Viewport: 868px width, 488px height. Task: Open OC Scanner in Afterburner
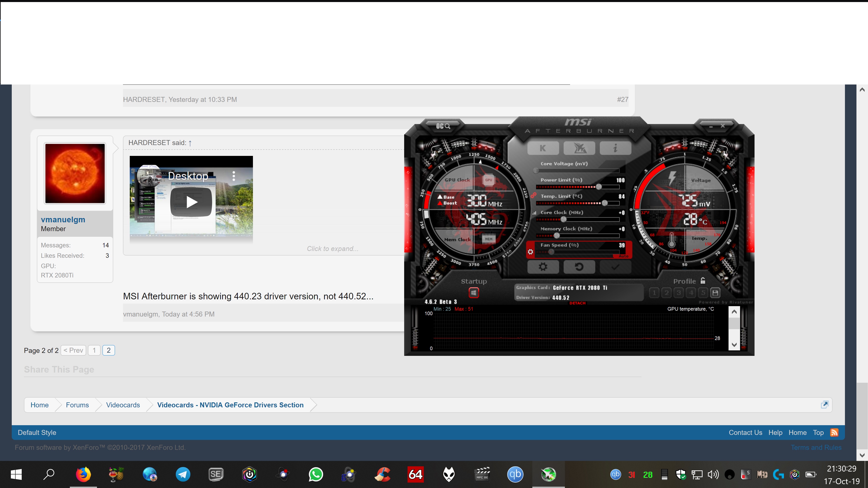pos(443,126)
